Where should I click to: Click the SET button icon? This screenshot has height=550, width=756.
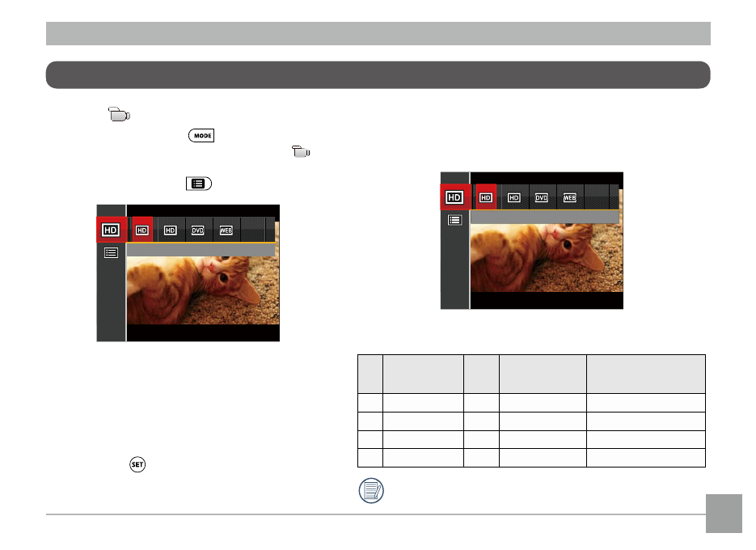(x=137, y=464)
